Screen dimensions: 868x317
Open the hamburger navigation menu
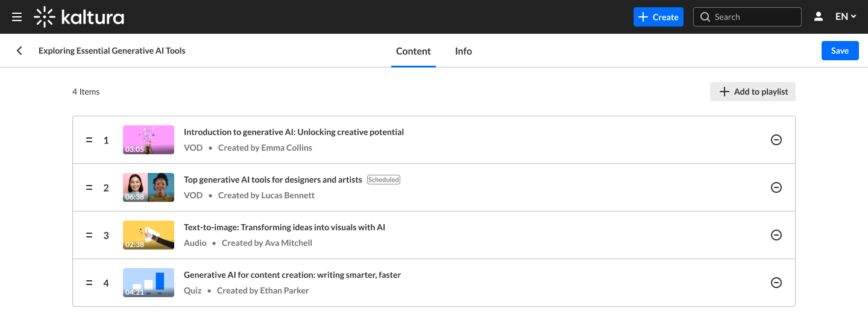point(17,17)
